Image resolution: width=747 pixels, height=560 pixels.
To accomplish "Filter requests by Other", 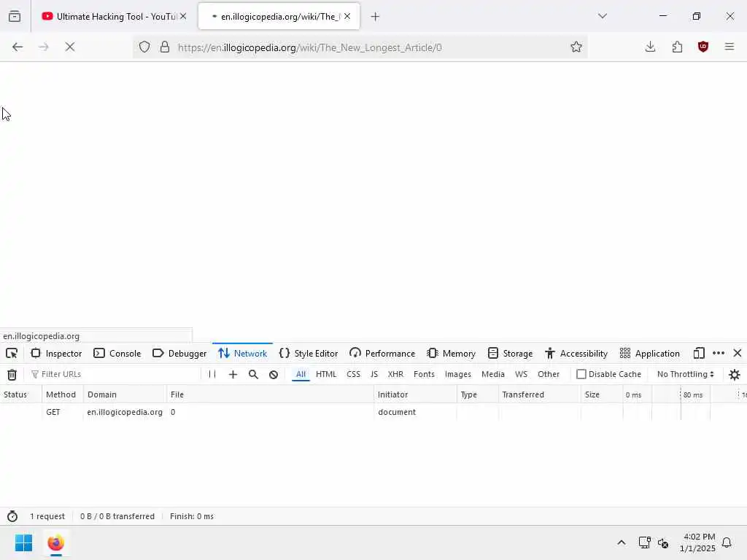I will (549, 374).
